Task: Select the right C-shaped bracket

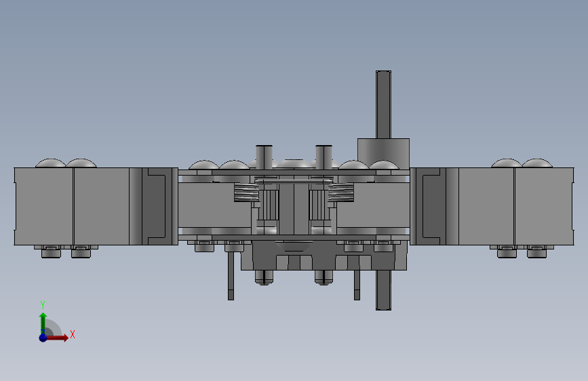Action: tap(431, 206)
